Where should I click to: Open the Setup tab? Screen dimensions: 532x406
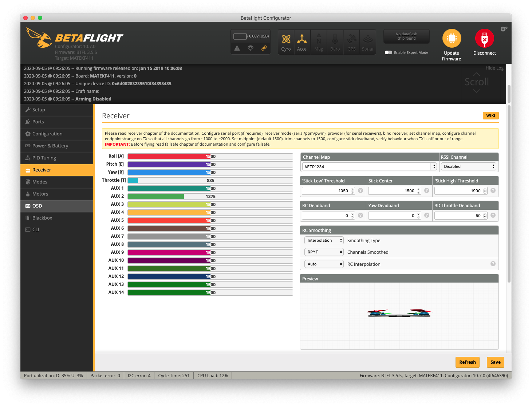coord(57,110)
